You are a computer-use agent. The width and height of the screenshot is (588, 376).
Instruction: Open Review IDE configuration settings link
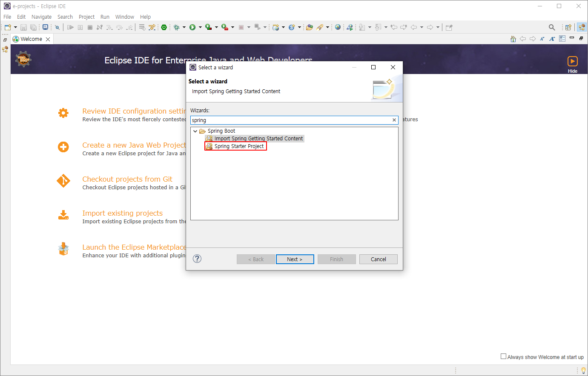point(134,111)
